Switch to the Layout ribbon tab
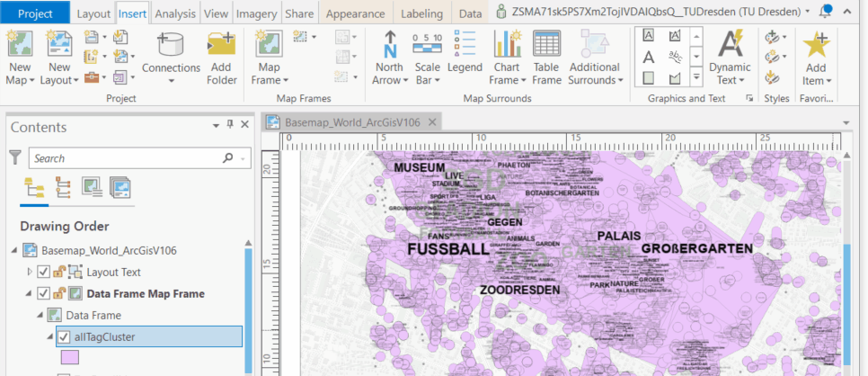Screen dimensions: 868x376 [x=93, y=13]
